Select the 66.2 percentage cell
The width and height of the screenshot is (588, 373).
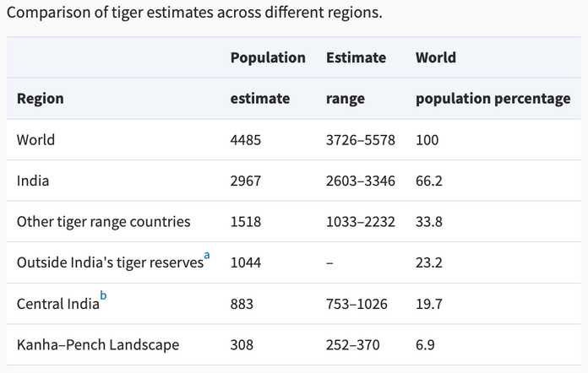[429, 181]
